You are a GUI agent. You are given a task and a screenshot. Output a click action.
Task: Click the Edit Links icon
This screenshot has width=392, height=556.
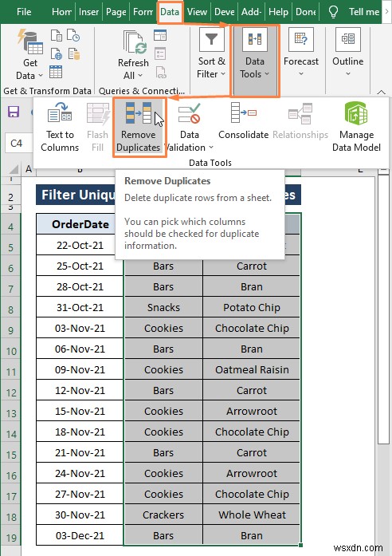(161, 72)
